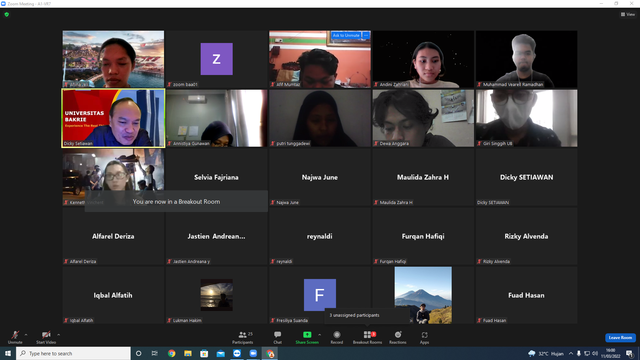Image resolution: width=640 pixels, height=360 pixels.
Task: Click the 3 unassigned participants tooltip
Action: tap(367, 315)
